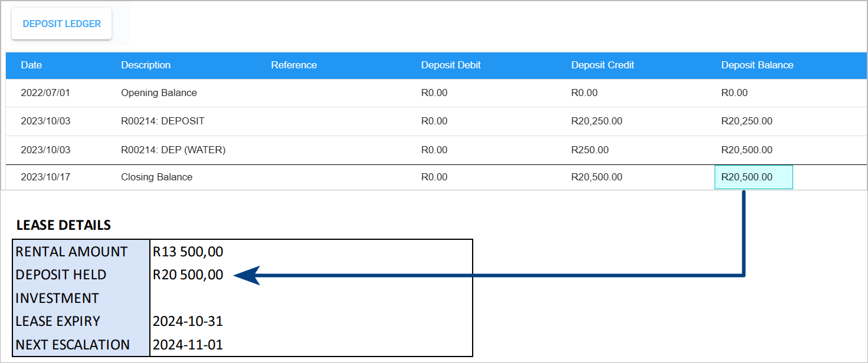Select the Closing Balance row description
The height and width of the screenshot is (363, 868).
pos(156,177)
